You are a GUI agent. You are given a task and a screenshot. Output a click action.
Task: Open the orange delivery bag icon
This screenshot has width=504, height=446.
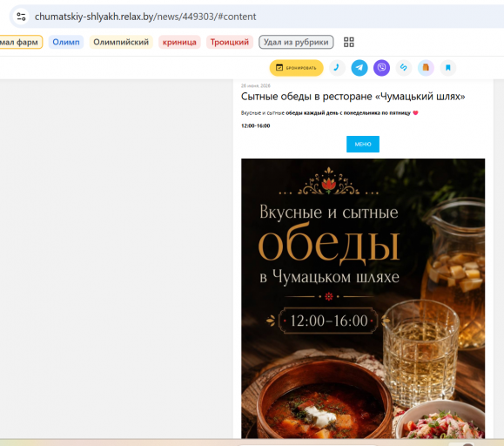click(x=426, y=68)
